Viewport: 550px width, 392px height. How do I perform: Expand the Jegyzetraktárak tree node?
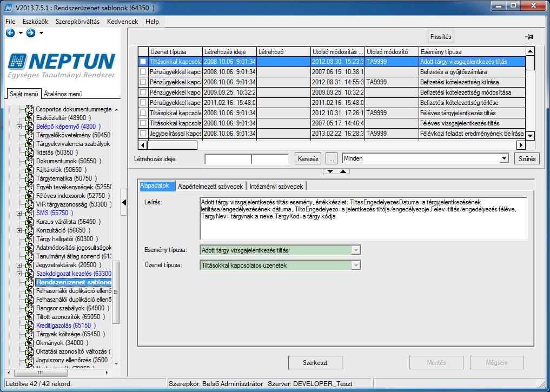pyautogui.click(x=19, y=265)
